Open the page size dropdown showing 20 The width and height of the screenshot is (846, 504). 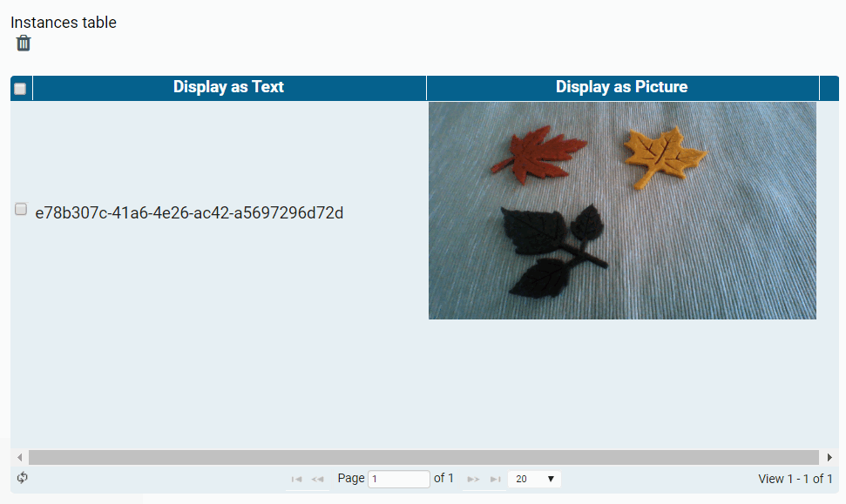534,478
